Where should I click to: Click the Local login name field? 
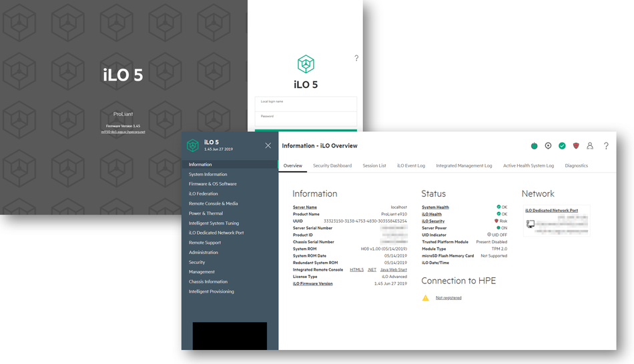pyautogui.click(x=306, y=104)
